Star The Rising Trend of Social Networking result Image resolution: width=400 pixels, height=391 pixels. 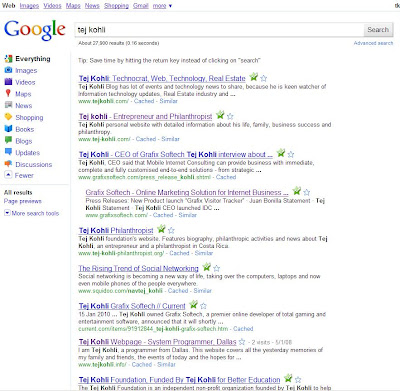[x=217, y=268]
